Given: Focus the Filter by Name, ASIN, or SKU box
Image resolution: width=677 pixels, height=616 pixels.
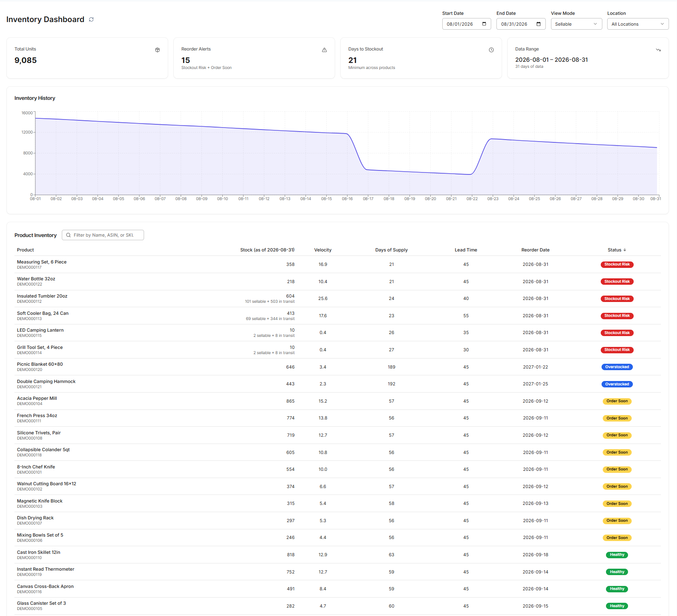Looking at the screenshot, I should [103, 235].
